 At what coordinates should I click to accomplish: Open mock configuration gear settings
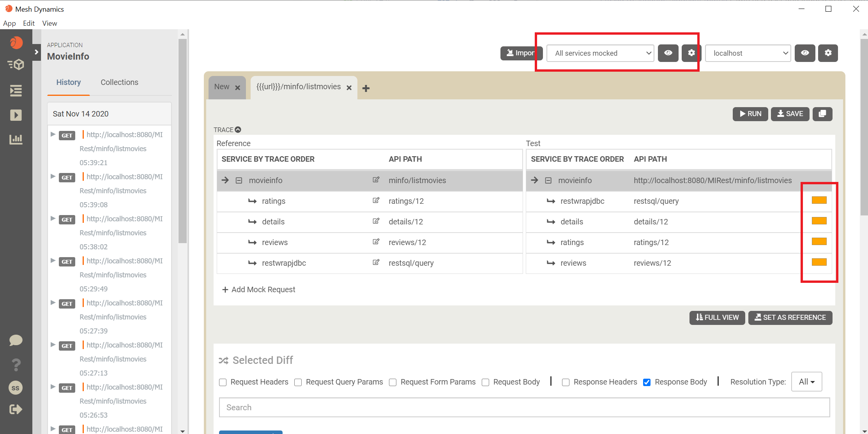(x=691, y=53)
